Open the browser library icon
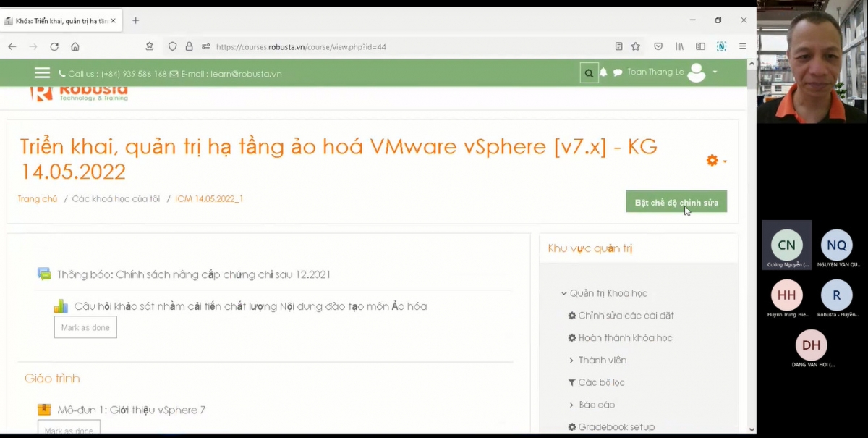Screen dimensions: 868x438 [679, 46]
